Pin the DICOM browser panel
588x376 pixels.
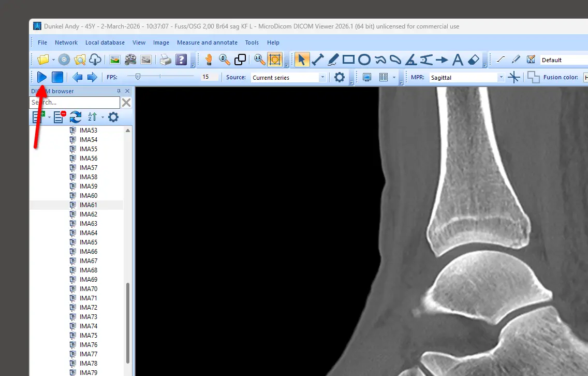coord(119,91)
